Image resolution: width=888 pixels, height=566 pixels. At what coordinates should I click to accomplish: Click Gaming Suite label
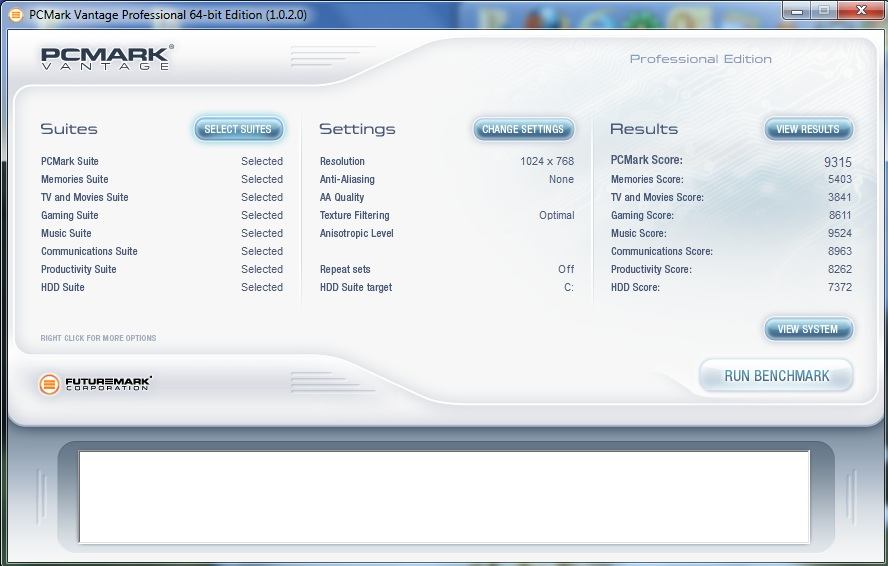point(70,216)
